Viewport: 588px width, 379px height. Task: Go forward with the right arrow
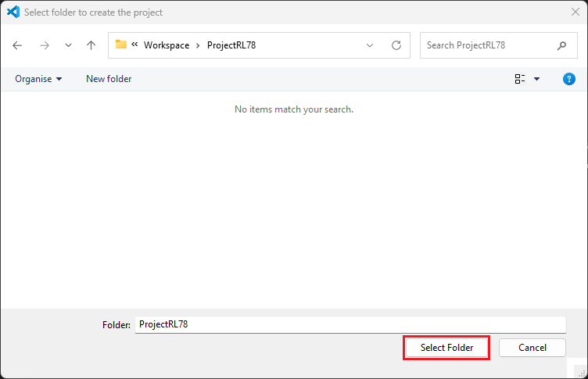(x=45, y=45)
